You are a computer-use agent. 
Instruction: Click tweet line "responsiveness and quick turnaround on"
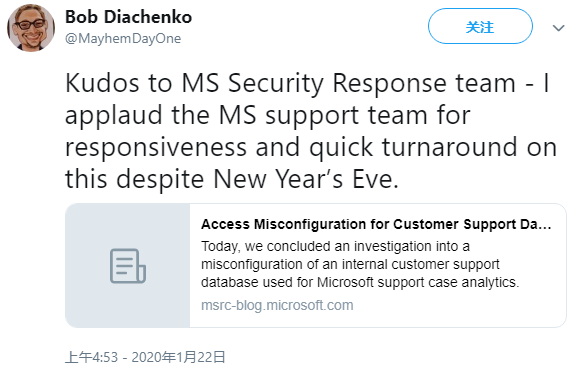tap(311, 147)
